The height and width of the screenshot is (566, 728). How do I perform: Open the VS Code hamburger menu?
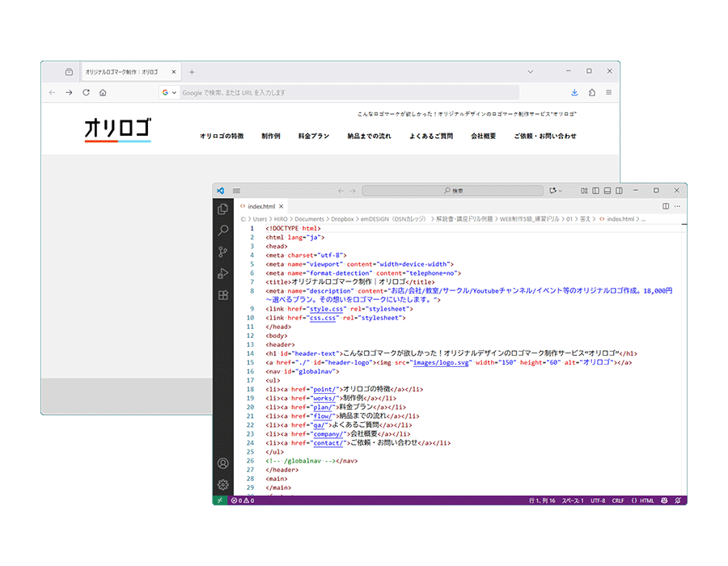coord(236,191)
